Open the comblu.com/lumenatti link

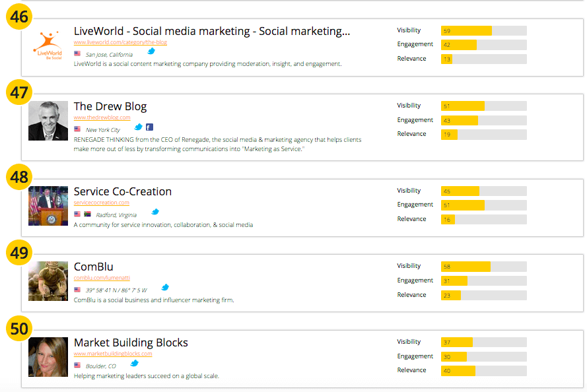click(100, 278)
